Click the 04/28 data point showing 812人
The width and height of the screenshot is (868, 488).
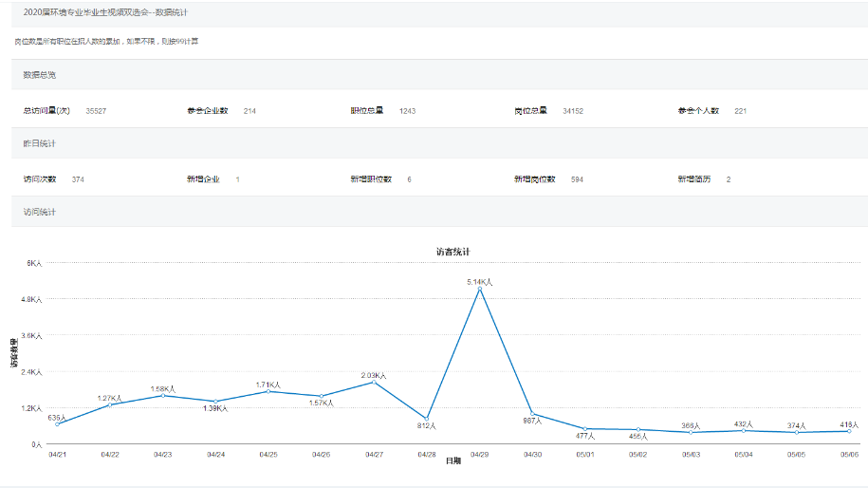tap(427, 419)
